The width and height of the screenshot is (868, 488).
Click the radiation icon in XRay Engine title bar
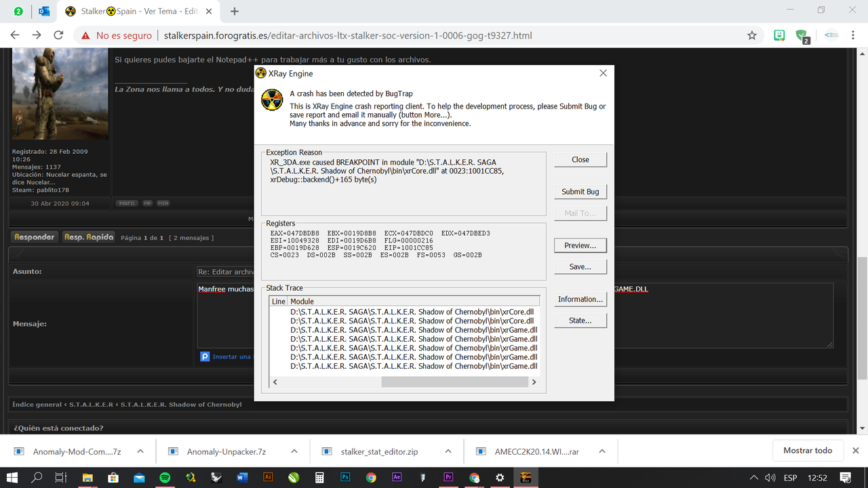(x=260, y=73)
